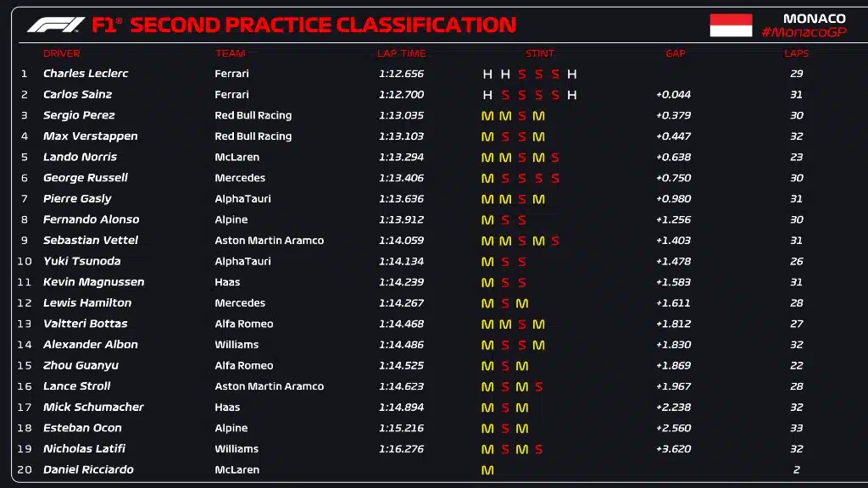Click Lewis Hamilton's soft tyre stint icon

pos(505,303)
